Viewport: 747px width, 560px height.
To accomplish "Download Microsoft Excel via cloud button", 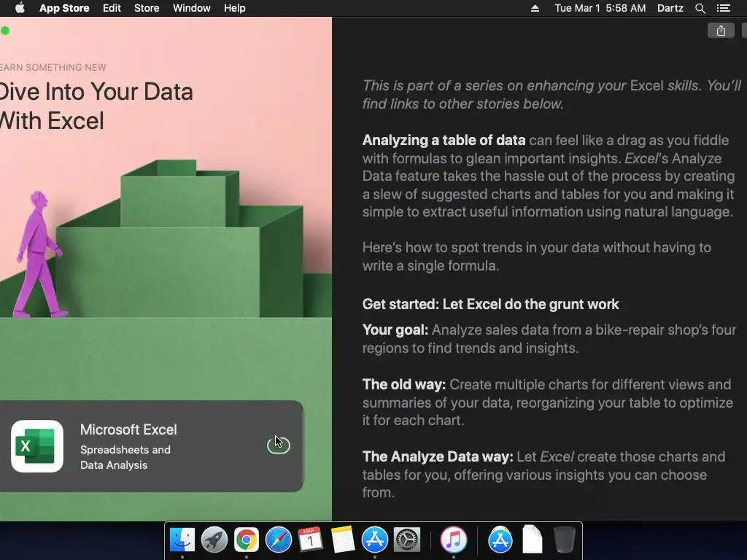I will coord(279,445).
